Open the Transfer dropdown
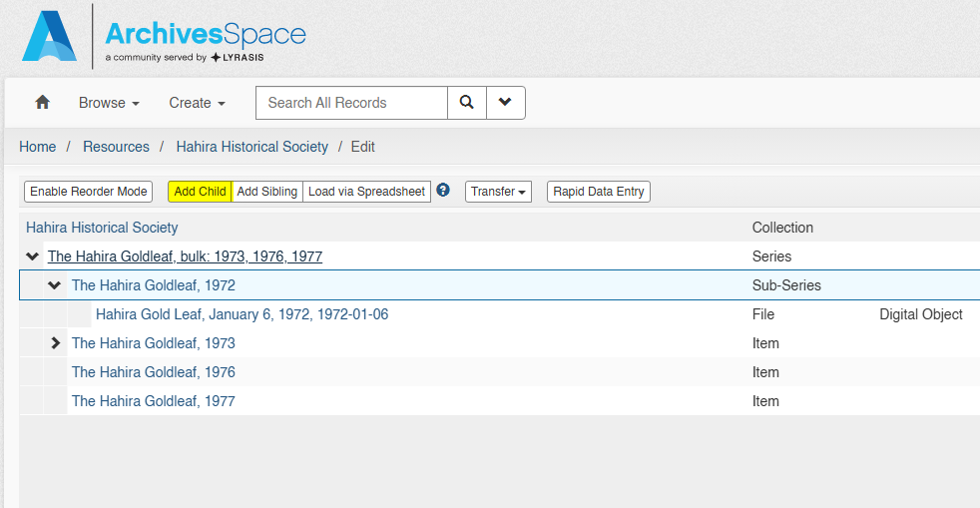 498,192
